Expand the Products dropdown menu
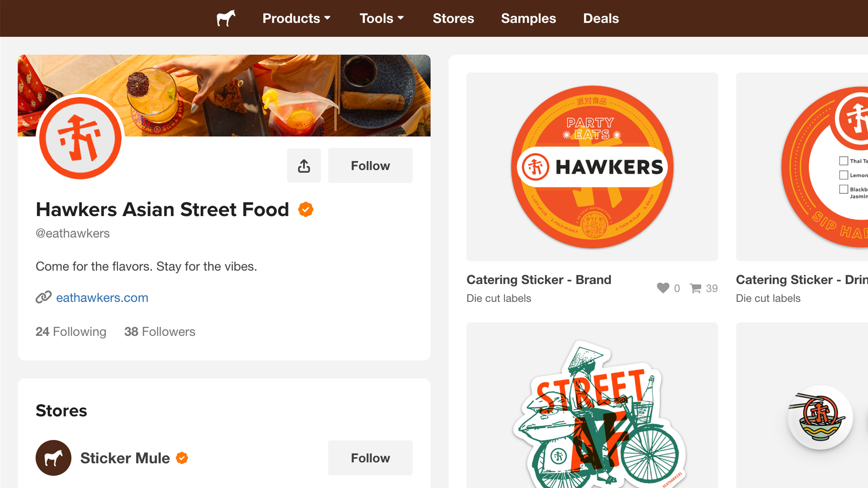Screen dimensions: 868x488 click(x=297, y=19)
